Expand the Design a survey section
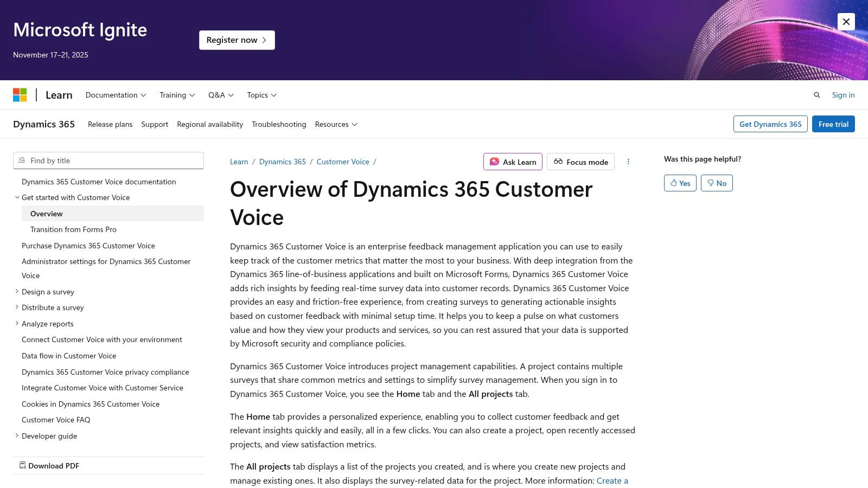 pos(17,291)
